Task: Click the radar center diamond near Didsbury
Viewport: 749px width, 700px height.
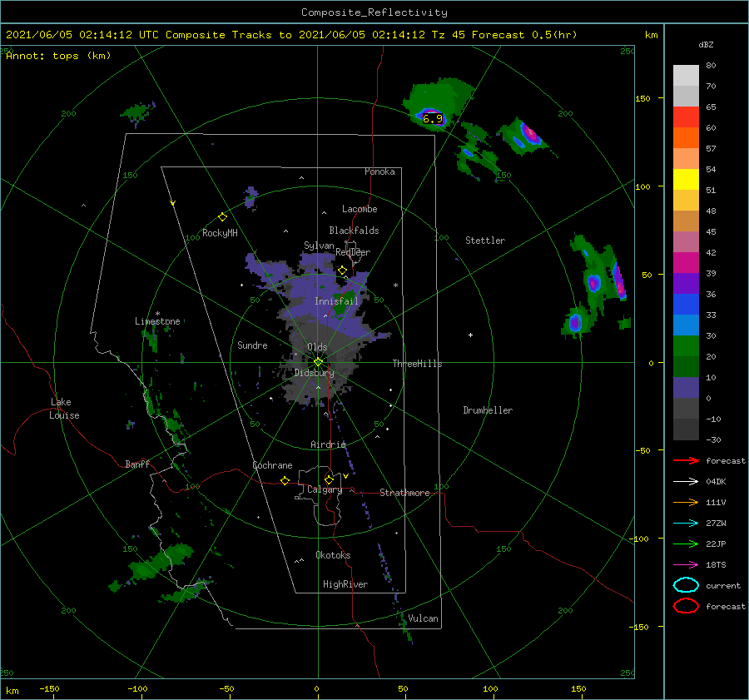Action: click(318, 362)
